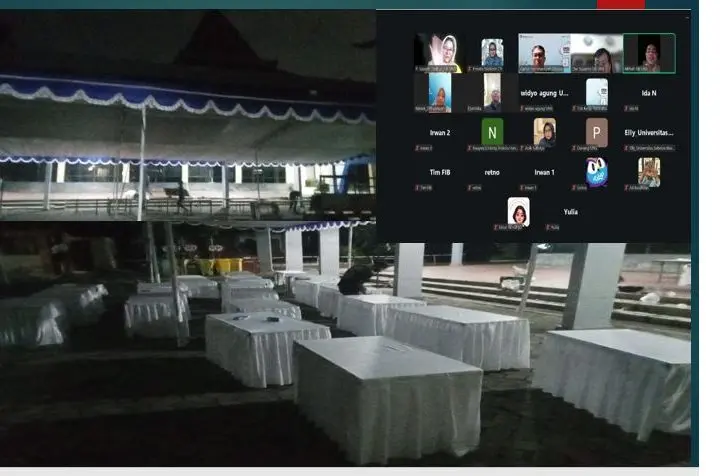Click the muted mic icon under Elly Universitas

pyautogui.click(x=626, y=148)
